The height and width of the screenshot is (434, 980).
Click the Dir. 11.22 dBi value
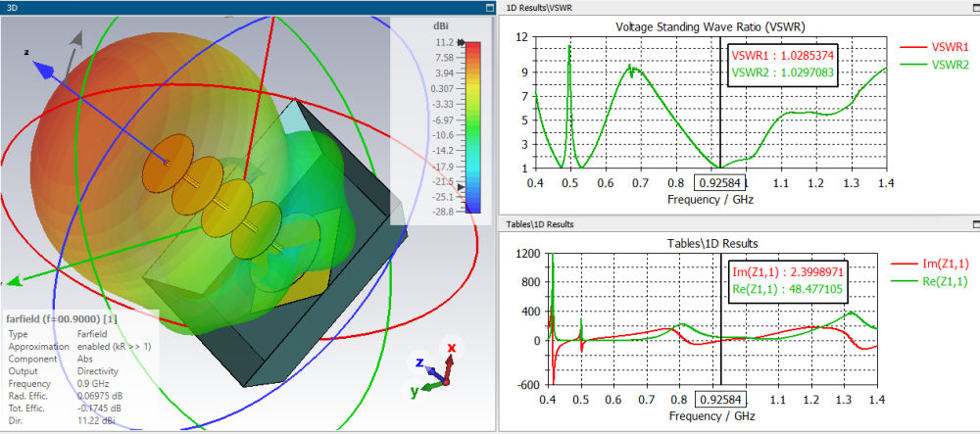(96, 421)
